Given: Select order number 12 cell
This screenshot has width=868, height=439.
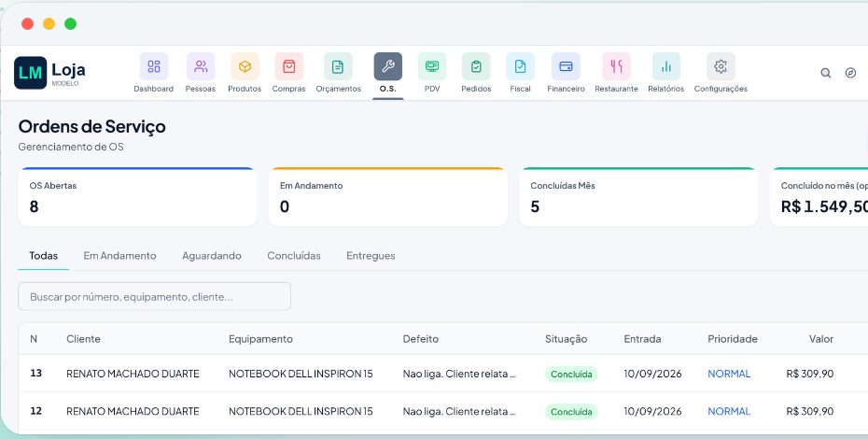Looking at the screenshot, I should click(x=36, y=411).
